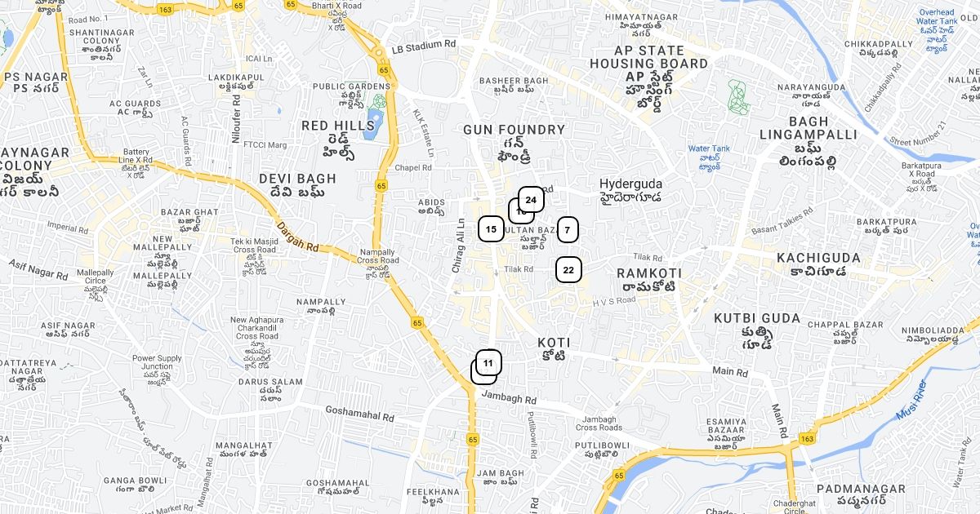Click the map marker numbered 7
Screen dimensions: 980x514
coord(568,230)
